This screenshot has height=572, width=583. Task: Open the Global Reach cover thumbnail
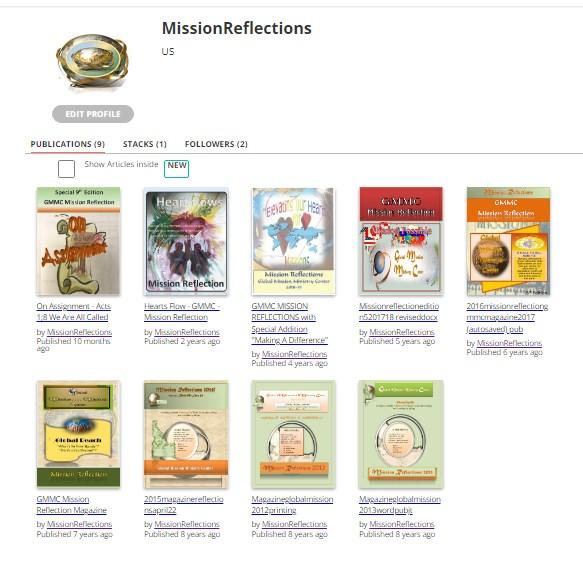[x=78, y=434]
